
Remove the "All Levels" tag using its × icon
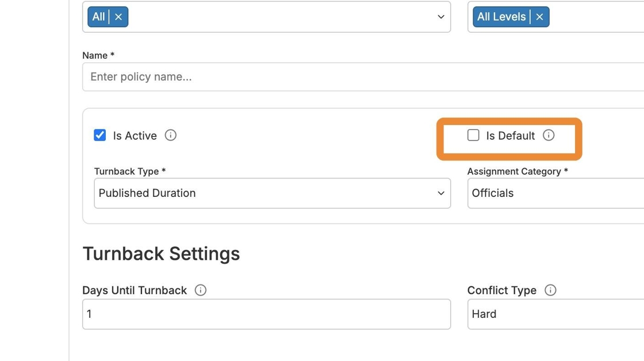pyautogui.click(x=539, y=17)
